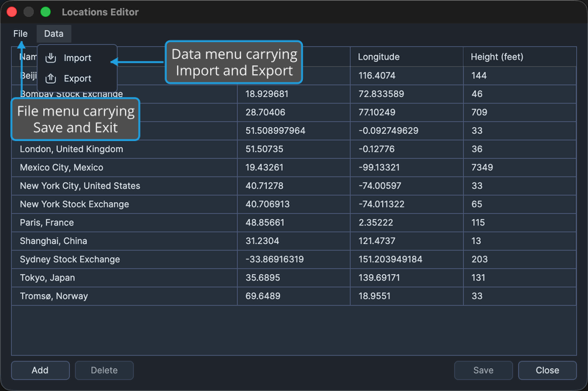This screenshot has height=391, width=588.
Task: Select the New York City, United States row
Action: pyautogui.click(x=294, y=186)
